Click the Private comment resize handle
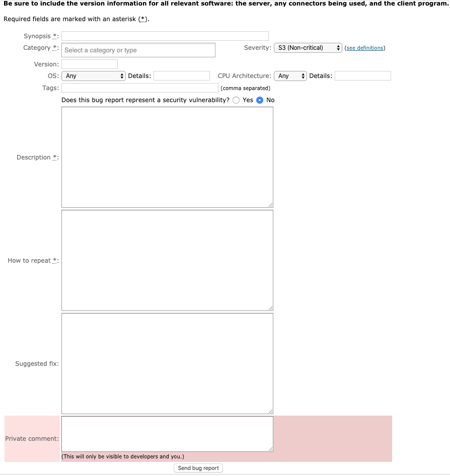The width and height of the screenshot is (450, 476). pyautogui.click(x=270, y=449)
